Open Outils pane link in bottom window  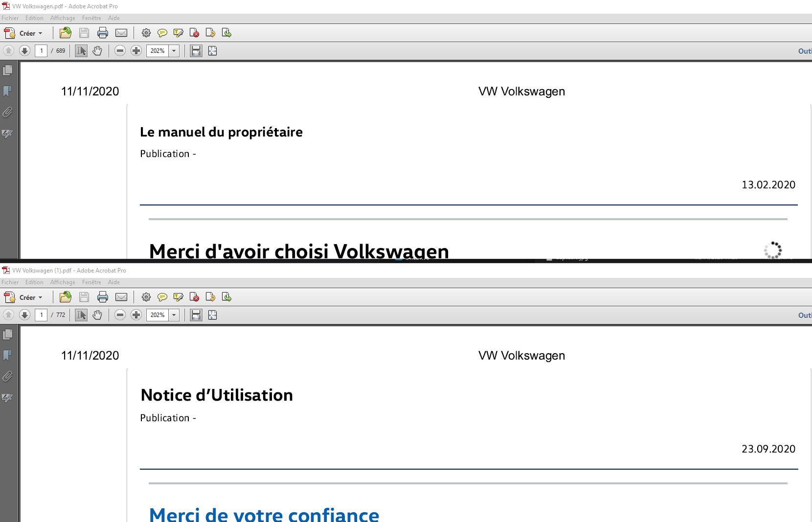coord(805,315)
